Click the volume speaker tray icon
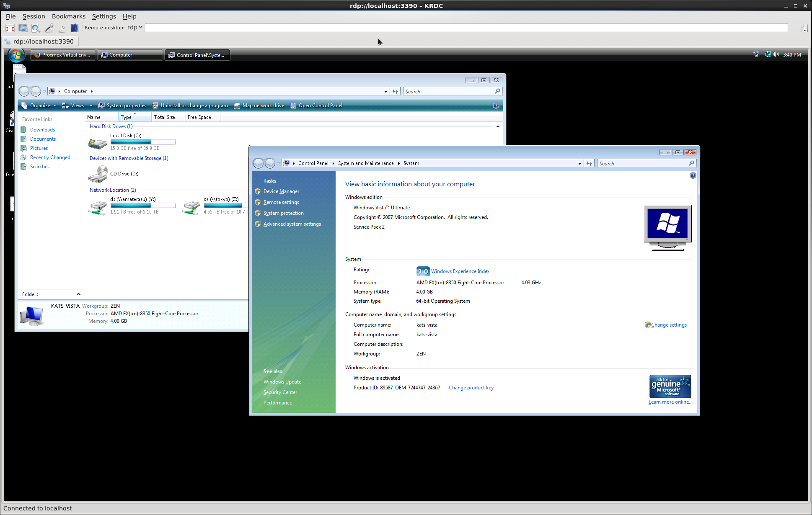812x515 pixels. click(776, 54)
